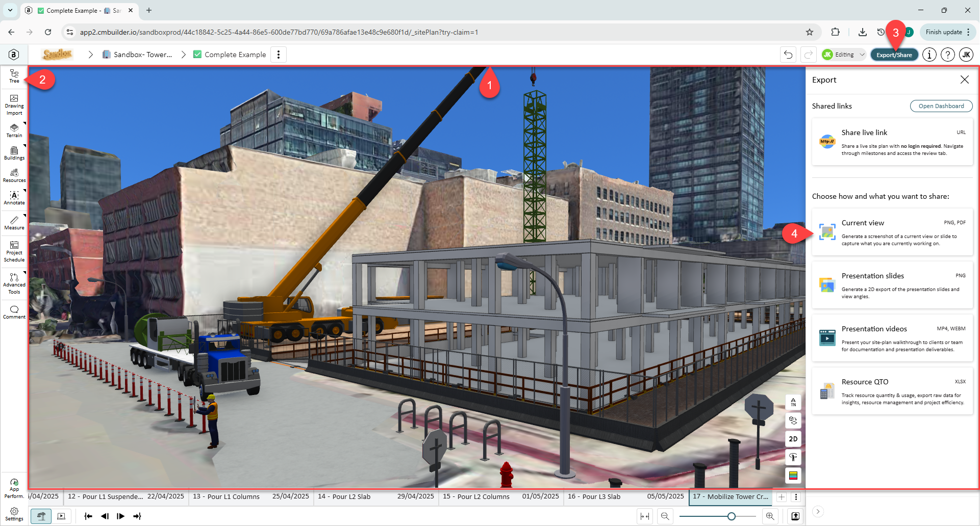The height and width of the screenshot is (526, 980).
Task: Open the Settings gear
Action: [14, 514]
